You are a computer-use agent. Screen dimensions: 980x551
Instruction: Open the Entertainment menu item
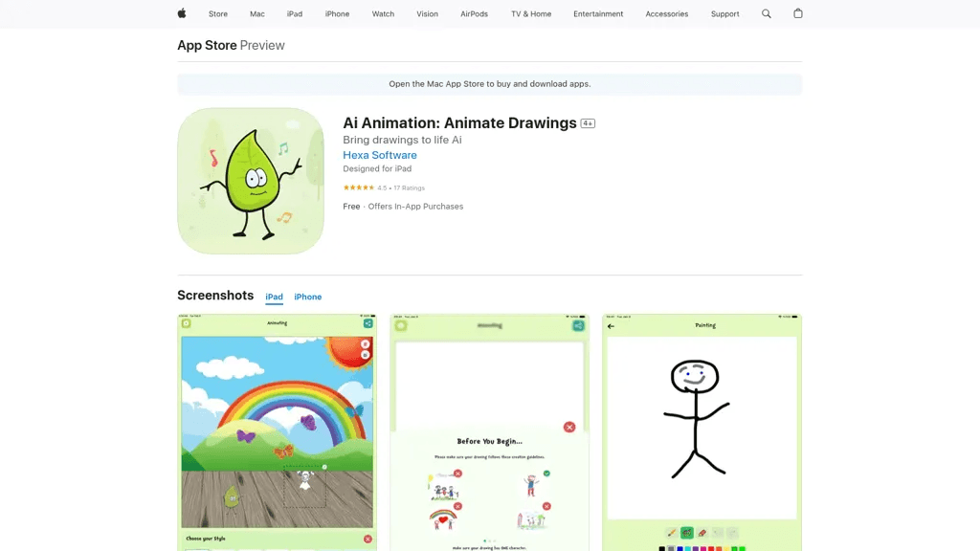[598, 13]
